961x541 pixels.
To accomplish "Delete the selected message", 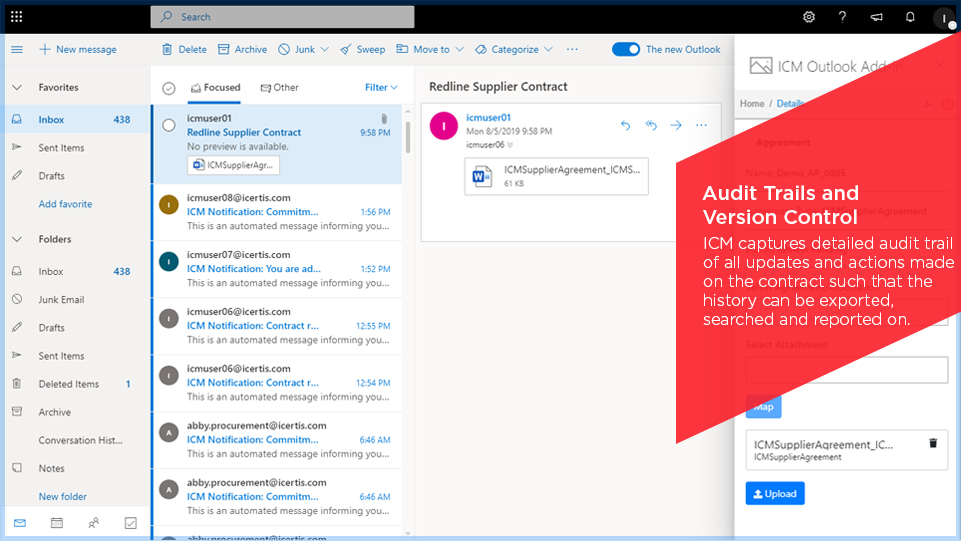I will [184, 50].
